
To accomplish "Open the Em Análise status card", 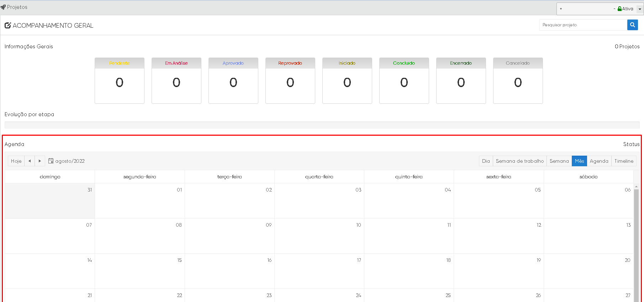I will coord(176,81).
